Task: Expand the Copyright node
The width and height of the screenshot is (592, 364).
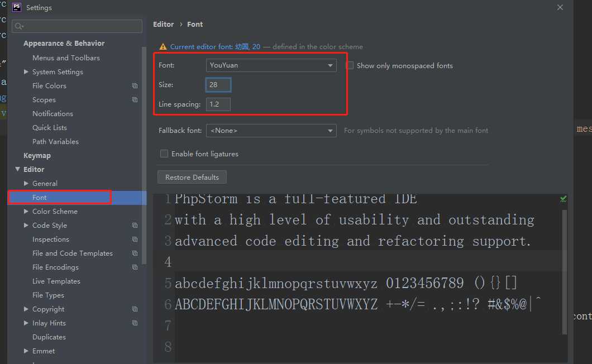Action: point(26,309)
